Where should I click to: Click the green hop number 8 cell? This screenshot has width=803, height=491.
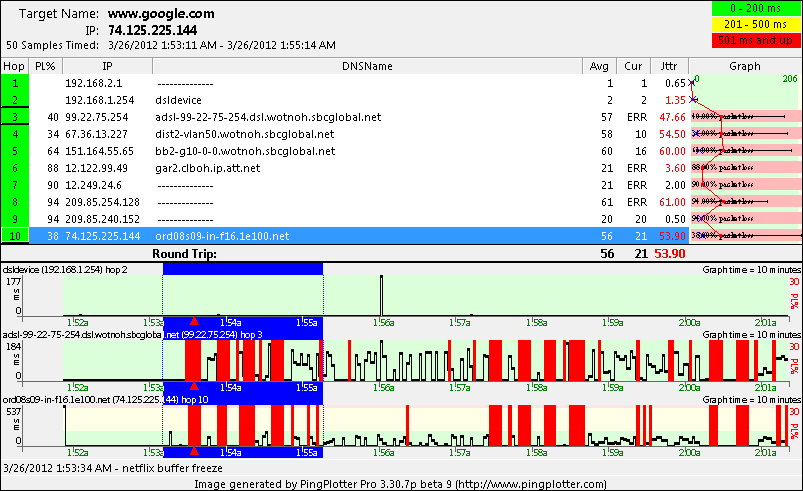(15, 202)
